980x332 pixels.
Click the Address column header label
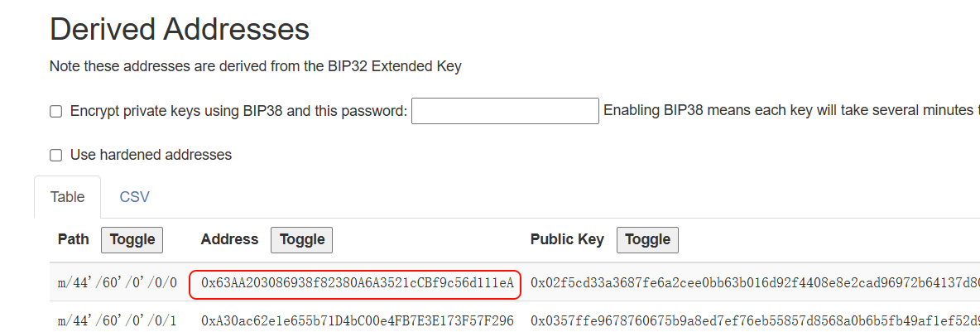pos(229,239)
